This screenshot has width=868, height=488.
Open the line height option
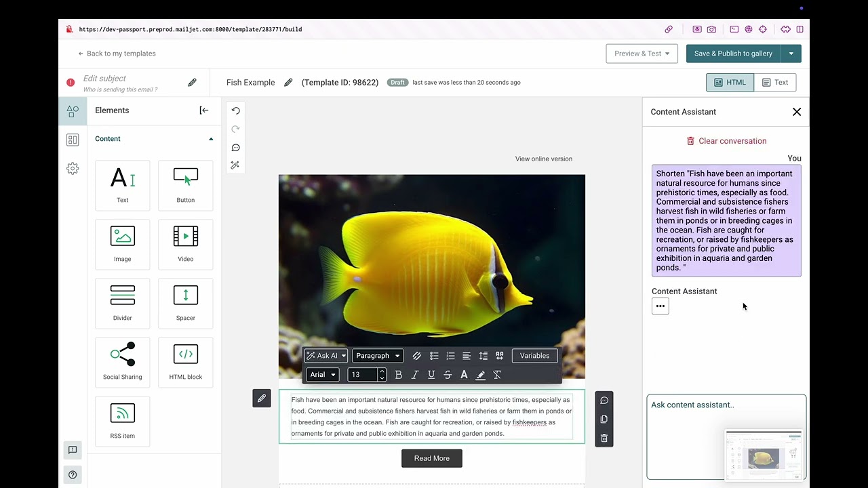pos(483,356)
